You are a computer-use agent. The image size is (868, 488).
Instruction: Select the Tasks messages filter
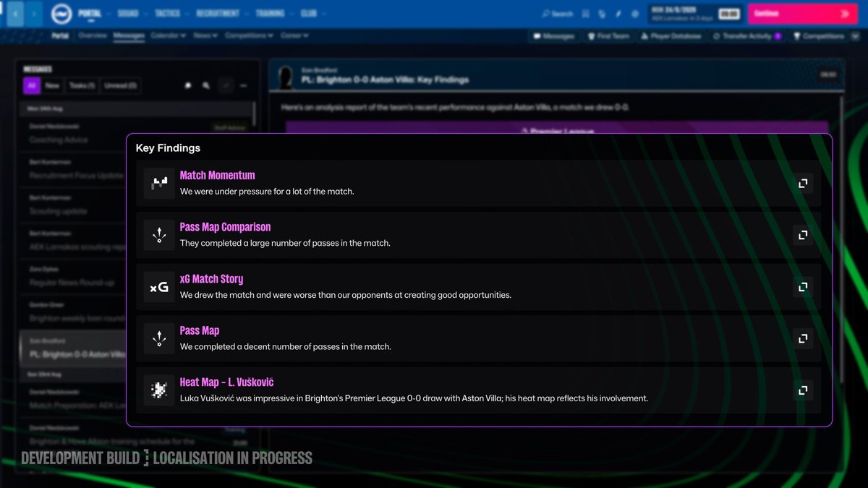coord(81,85)
